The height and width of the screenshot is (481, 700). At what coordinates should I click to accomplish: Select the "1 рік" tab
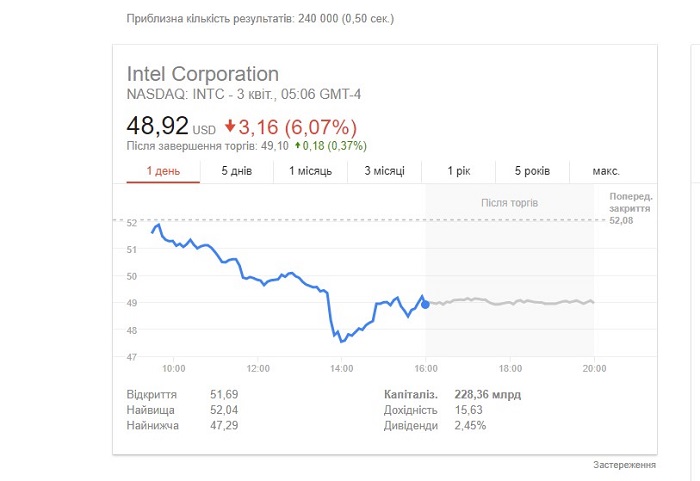pos(458,171)
